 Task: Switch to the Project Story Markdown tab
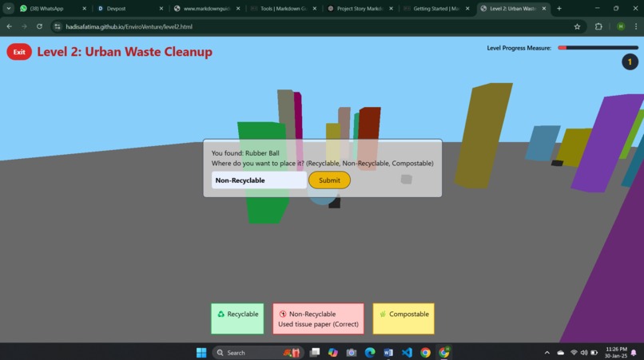point(360,8)
